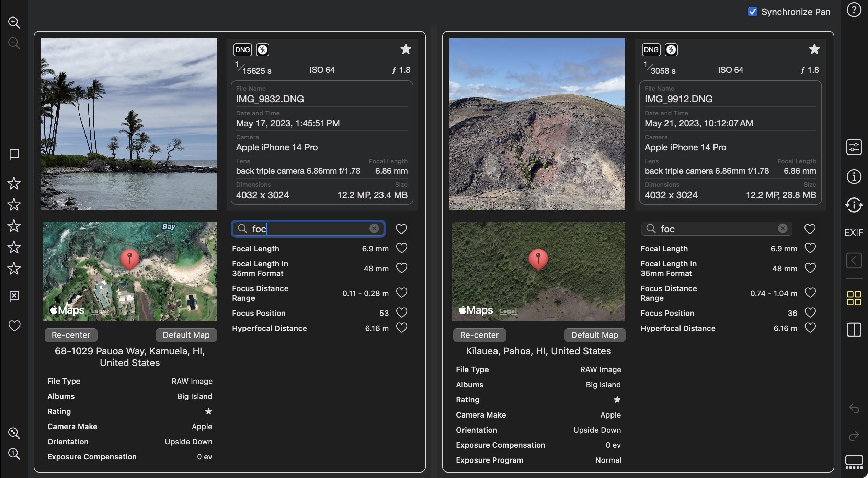Image resolution: width=868 pixels, height=478 pixels.
Task: Click the flag icon in left sidebar
Action: (x=14, y=155)
